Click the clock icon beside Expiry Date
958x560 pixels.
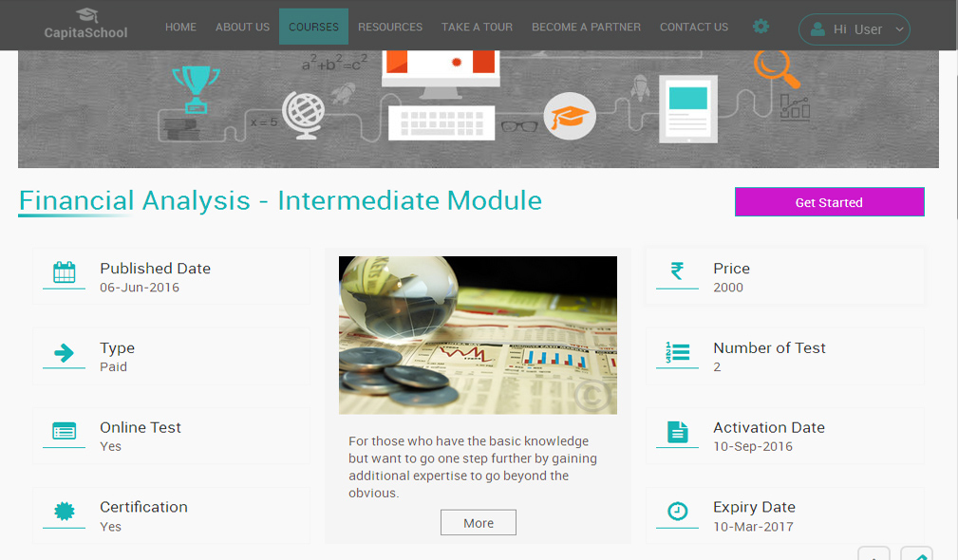(677, 512)
